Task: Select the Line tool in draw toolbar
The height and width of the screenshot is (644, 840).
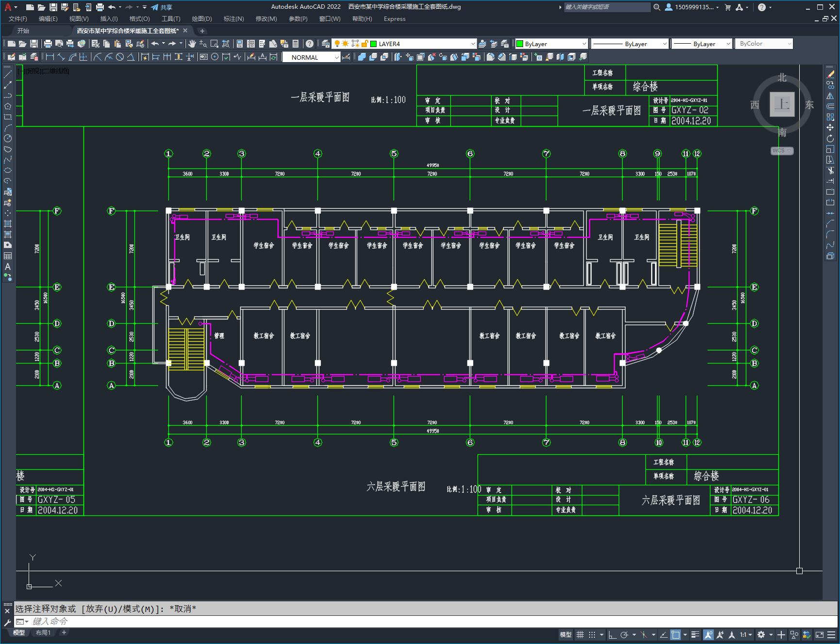Action: tap(8, 74)
